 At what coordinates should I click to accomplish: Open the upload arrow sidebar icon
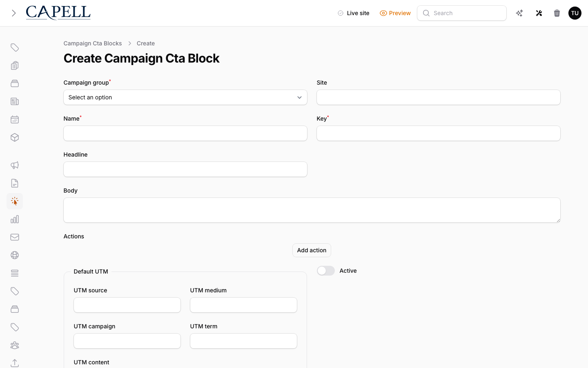[x=15, y=363]
